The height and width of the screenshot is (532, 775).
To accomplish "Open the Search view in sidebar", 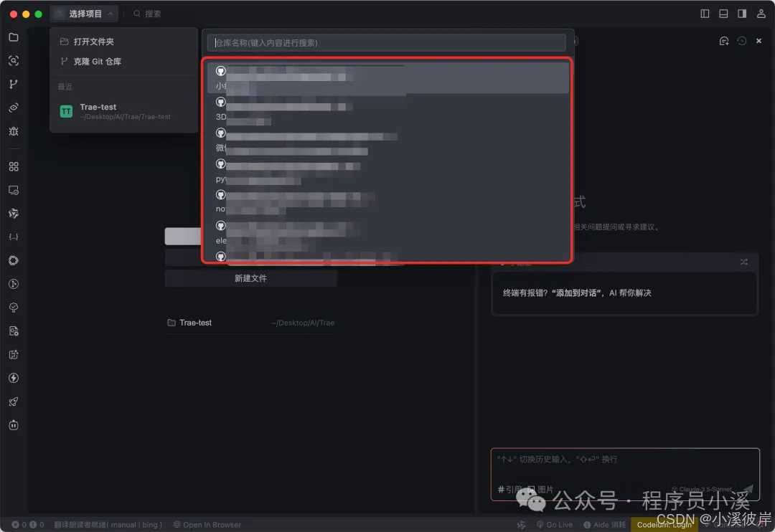I will click(x=14, y=61).
